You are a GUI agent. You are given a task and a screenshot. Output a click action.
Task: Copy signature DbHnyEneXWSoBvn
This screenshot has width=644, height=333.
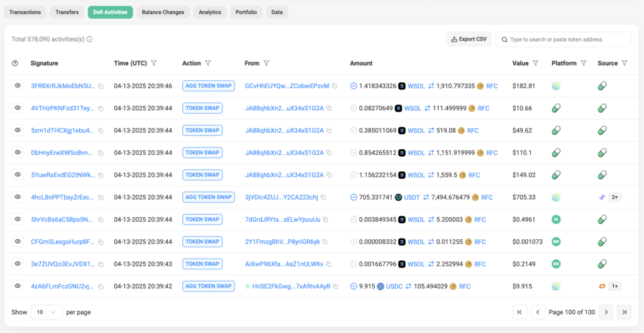click(x=101, y=153)
